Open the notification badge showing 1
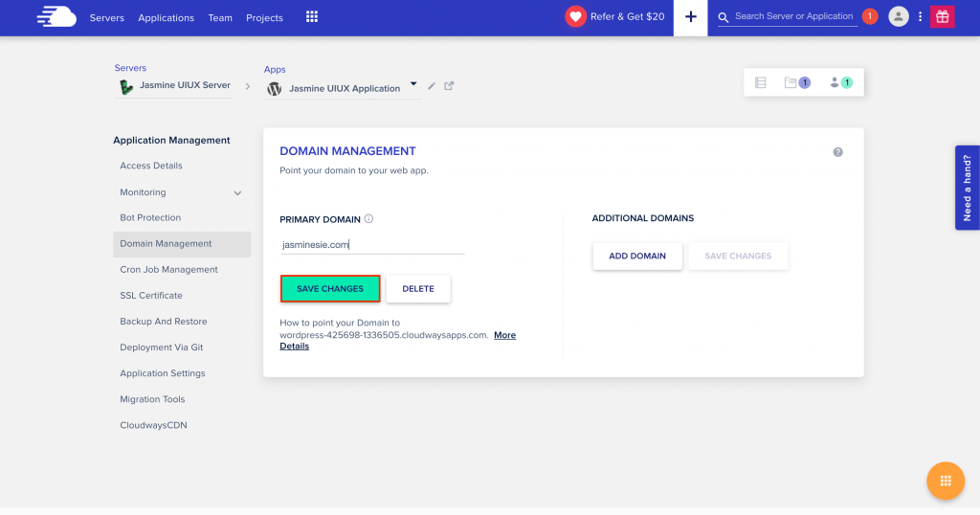The height and width of the screenshot is (515, 980). coord(869,16)
